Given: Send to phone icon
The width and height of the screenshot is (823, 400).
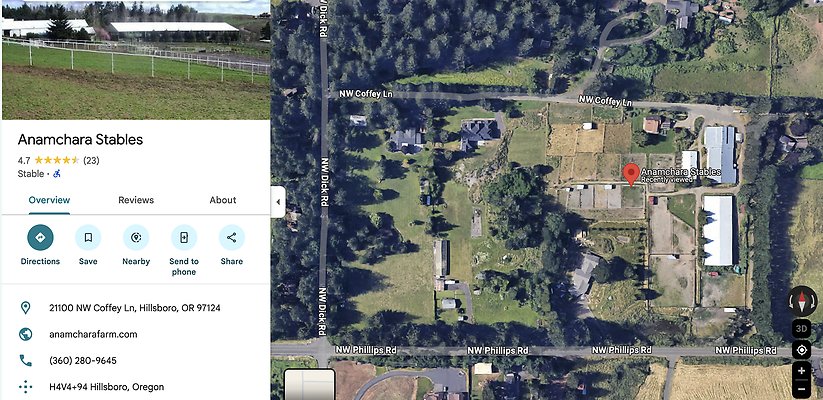Looking at the screenshot, I should point(184,238).
